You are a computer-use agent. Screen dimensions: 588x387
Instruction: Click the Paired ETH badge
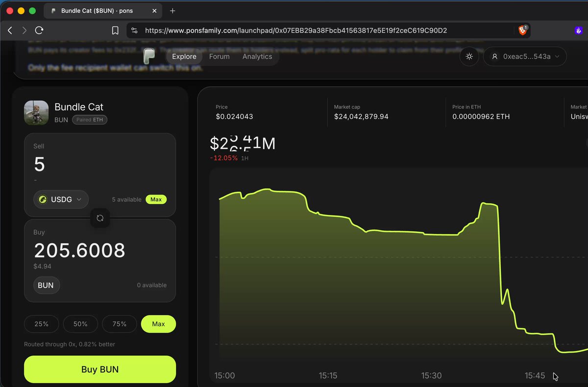[90, 120]
